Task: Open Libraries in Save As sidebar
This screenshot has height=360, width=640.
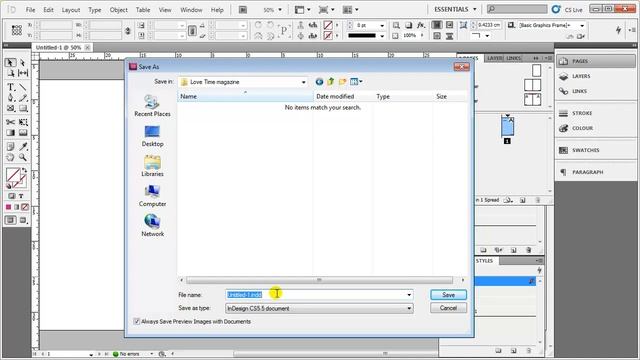Action: tap(152, 166)
